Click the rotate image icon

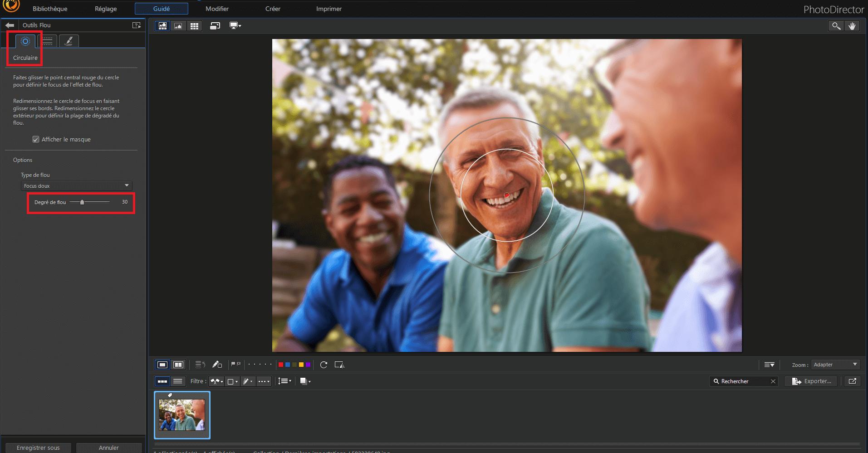(x=324, y=365)
